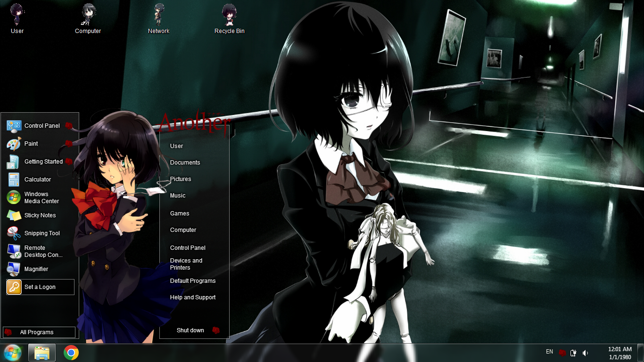Open Windows Media Center icon
This screenshot has height=362, width=644.
point(14,197)
